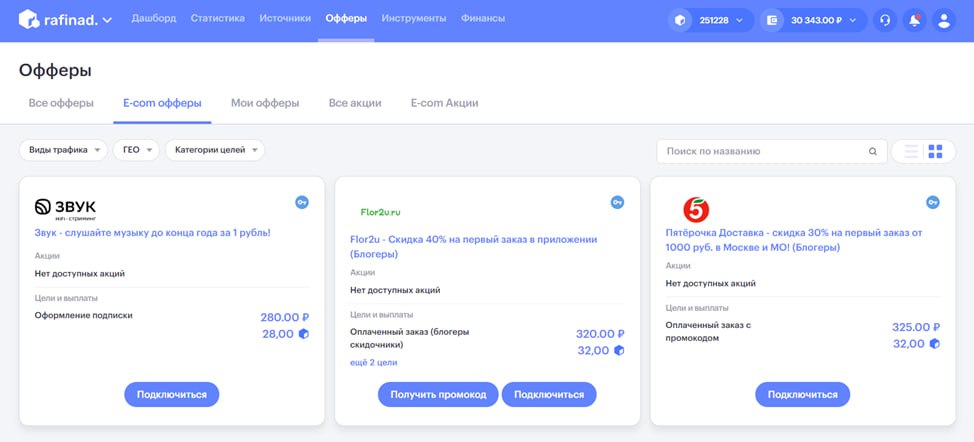The image size is (974, 442).
Task: Click the 'Оплаченный заказ (блогеры скидочники)' goal
Action: click(x=410, y=338)
